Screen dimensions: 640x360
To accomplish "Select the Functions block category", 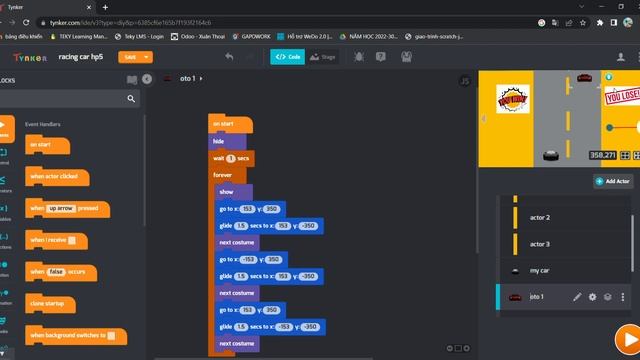I will pyautogui.click(x=5, y=240).
